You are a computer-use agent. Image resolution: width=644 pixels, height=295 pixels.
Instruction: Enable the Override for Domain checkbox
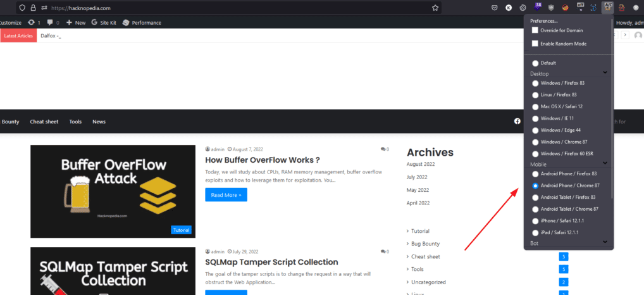click(535, 30)
